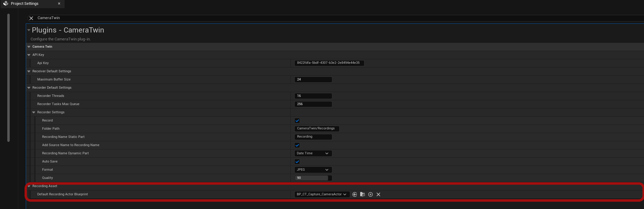Collapse the Recorder Settings group
The height and width of the screenshot is (209, 644).
(34, 112)
